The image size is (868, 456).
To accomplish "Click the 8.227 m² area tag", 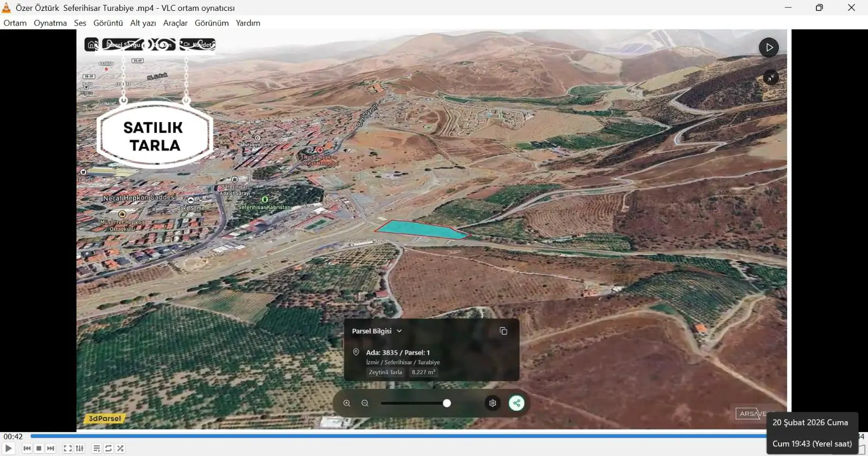I will click(x=423, y=372).
